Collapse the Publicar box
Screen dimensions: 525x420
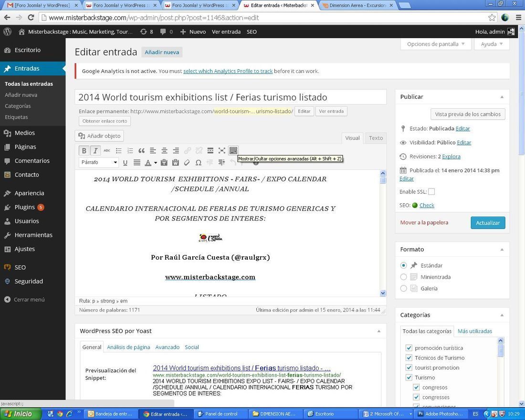pyautogui.click(x=502, y=97)
